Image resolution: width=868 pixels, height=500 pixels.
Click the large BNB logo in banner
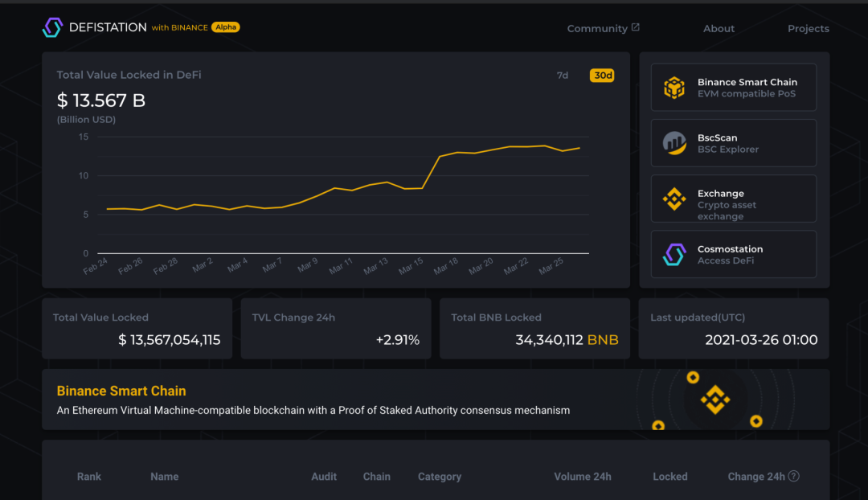pyautogui.click(x=714, y=400)
